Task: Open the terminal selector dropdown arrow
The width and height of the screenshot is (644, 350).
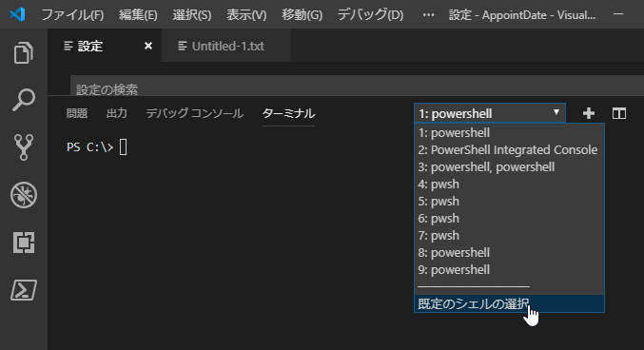Action: [556, 112]
